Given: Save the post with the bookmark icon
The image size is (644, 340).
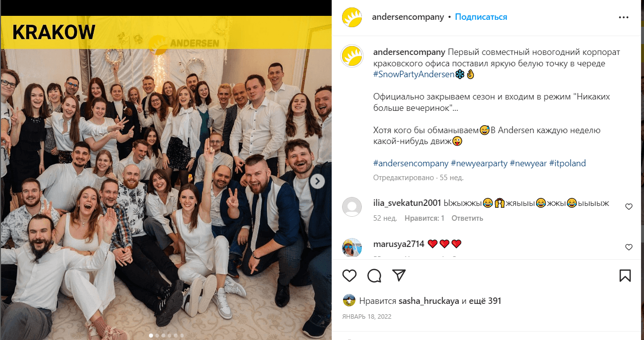Looking at the screenshot, I should click(x=625, y=276).
